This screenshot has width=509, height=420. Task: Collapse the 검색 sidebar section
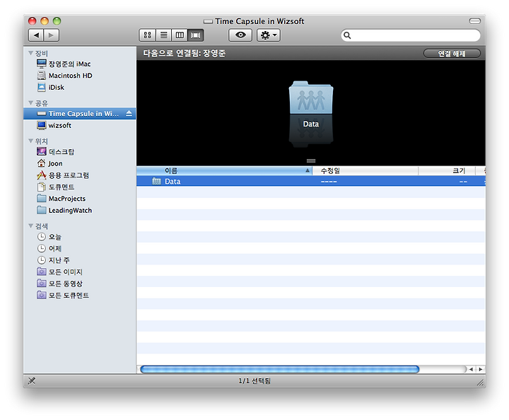(31, 226)
